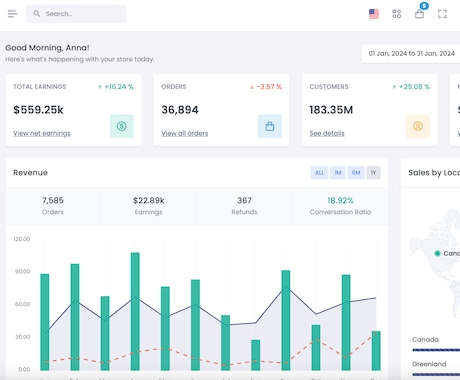Open the shopping bag cart icon
Image resolution: width=460 pixels, height=380 pixels.
pyautogui.click(x=419, y=14)
